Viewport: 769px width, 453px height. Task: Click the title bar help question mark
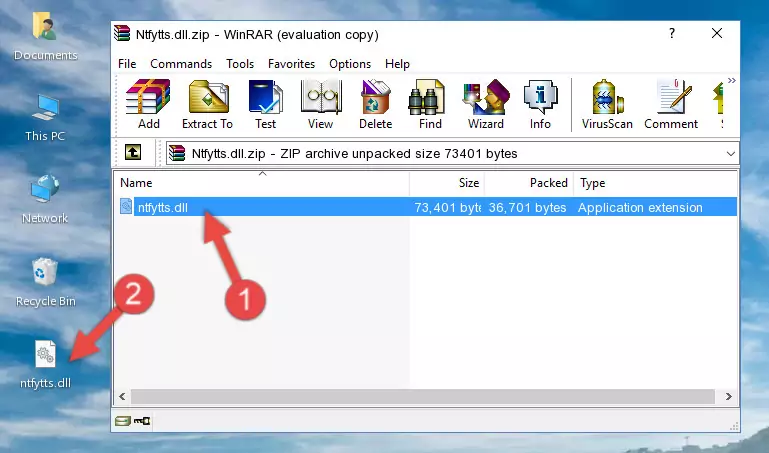[671, 33]
